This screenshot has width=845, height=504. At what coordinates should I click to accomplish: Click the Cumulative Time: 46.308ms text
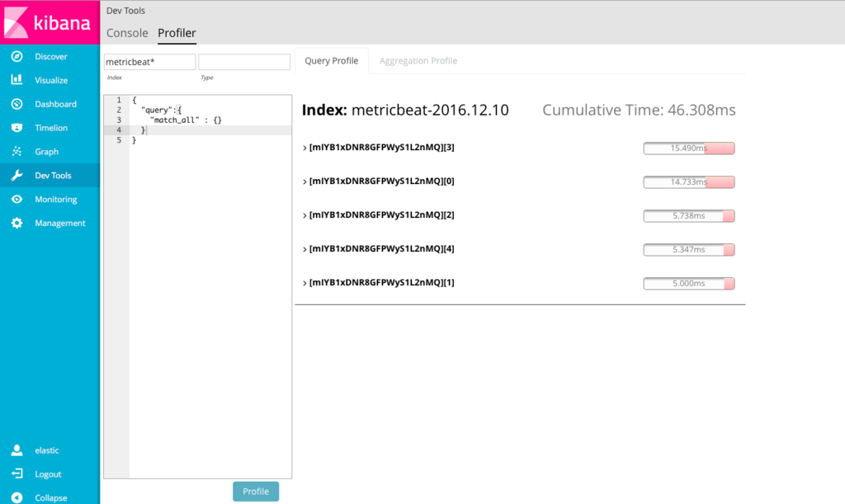pos(639,110)
